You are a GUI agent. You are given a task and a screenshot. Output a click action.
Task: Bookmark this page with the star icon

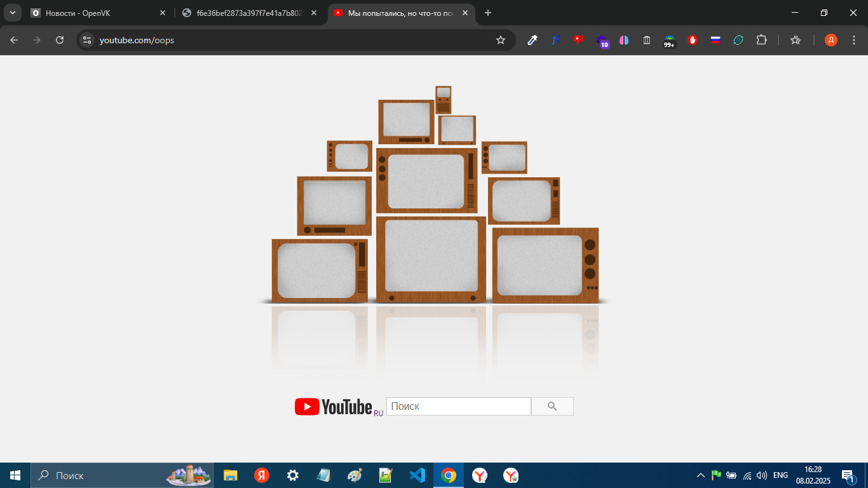point(501,40)
